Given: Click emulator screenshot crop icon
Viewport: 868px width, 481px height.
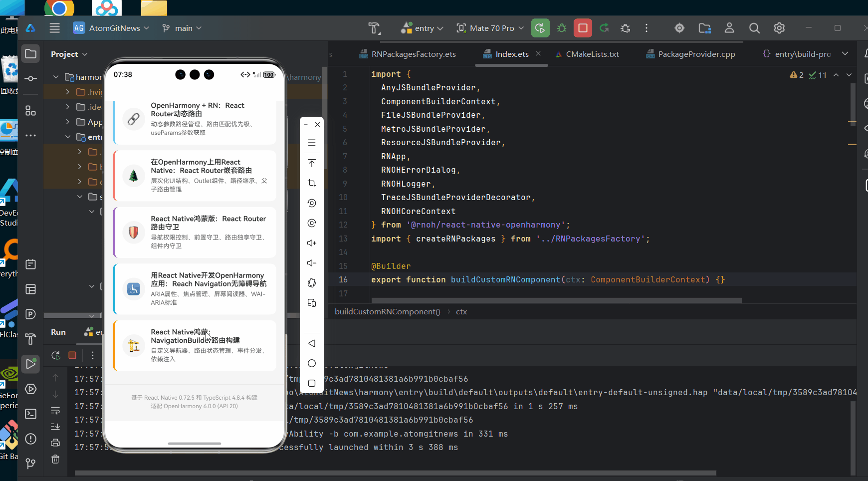Looking at the screenshot, I should (312, 183).
